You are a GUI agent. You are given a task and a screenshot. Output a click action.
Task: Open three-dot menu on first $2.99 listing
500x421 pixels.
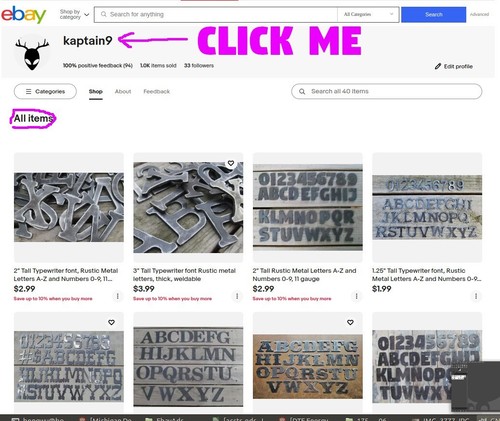[117, 296]
